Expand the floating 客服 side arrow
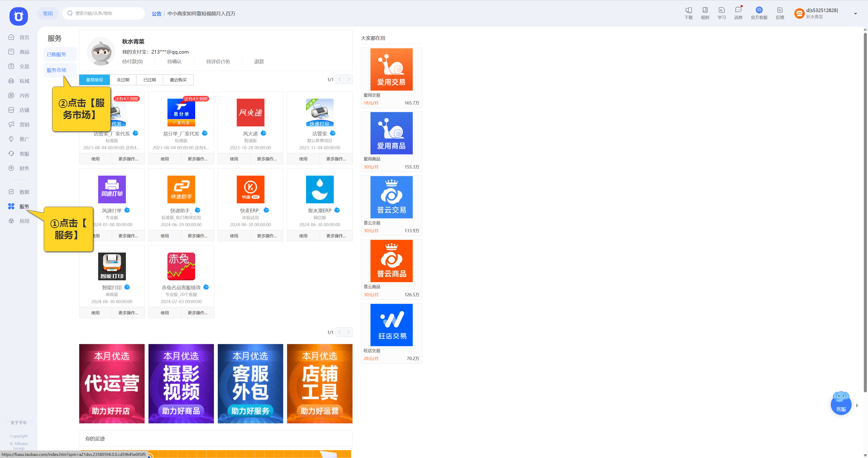The height and width of the screenshot is (458, 868). (857, 405)
